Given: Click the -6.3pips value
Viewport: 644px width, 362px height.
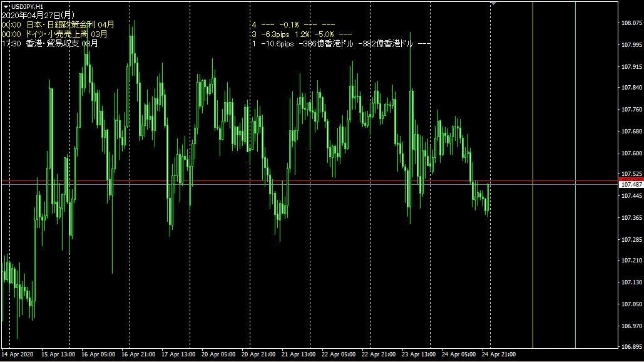Looking at the screenshot, I should click(275, 34).
